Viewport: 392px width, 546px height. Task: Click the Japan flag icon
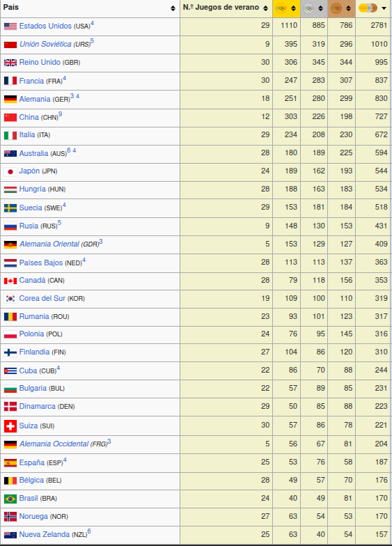(x=10, y=171)
